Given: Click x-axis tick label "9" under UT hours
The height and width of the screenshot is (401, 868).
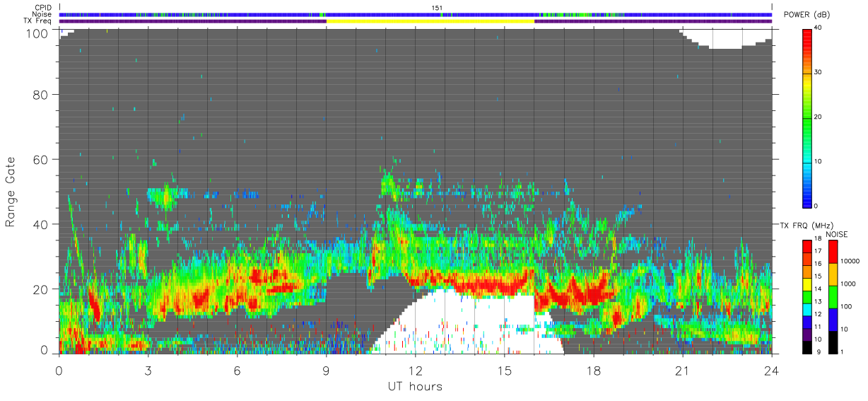Looking at the screenshot, I should coord(326,370).
